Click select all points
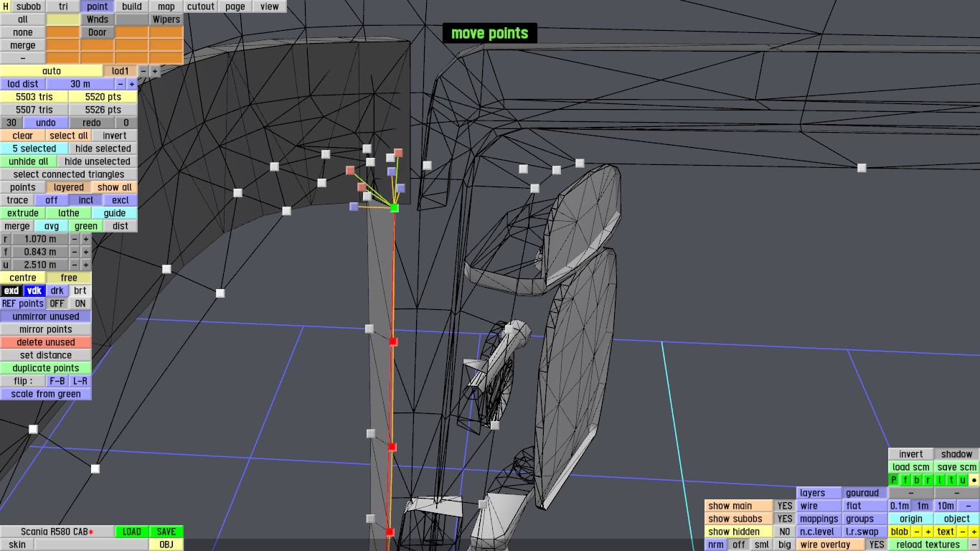The width and height of the screenshot is (980, 551). click(x=69, y=136)
